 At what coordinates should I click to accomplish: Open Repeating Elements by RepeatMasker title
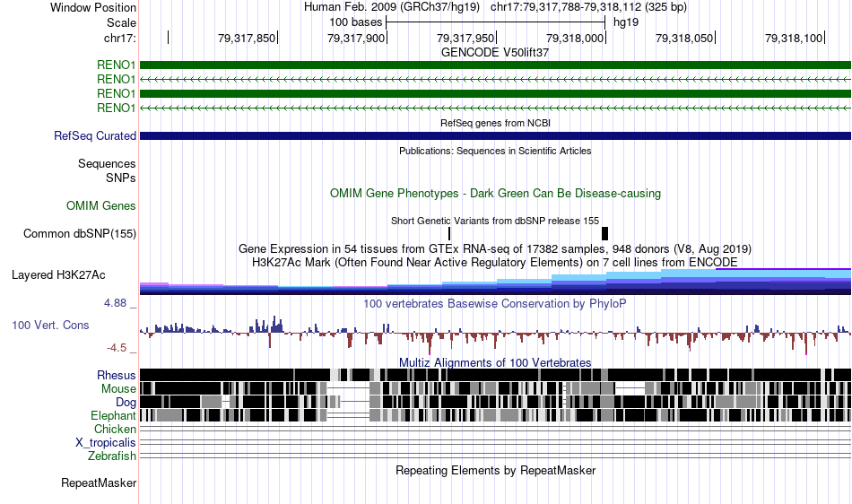pos(495,470)
